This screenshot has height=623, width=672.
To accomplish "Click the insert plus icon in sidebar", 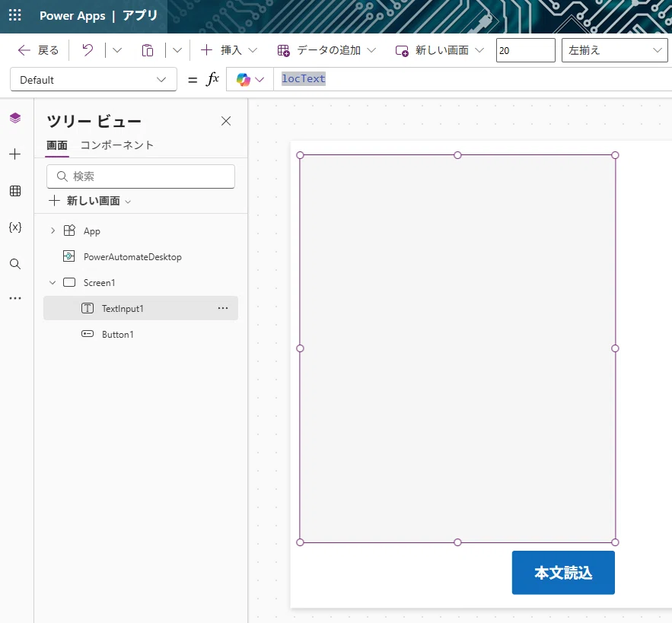I will coord(15,154).
